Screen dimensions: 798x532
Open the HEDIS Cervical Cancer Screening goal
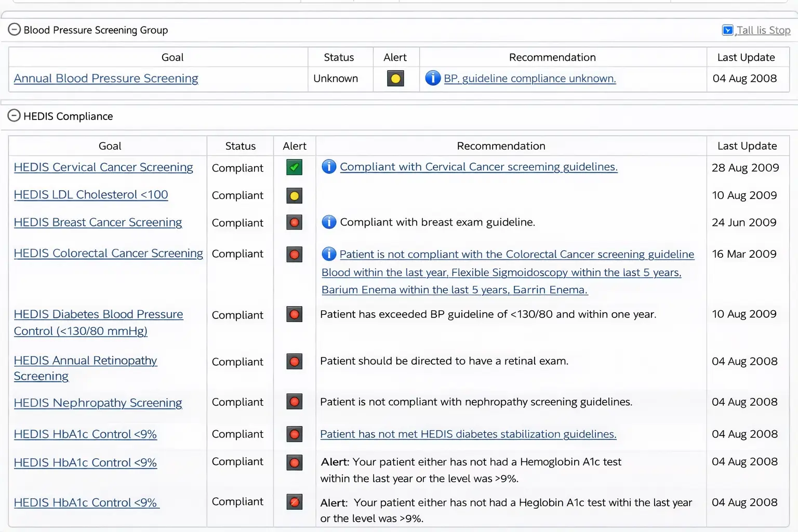(103, 167)
